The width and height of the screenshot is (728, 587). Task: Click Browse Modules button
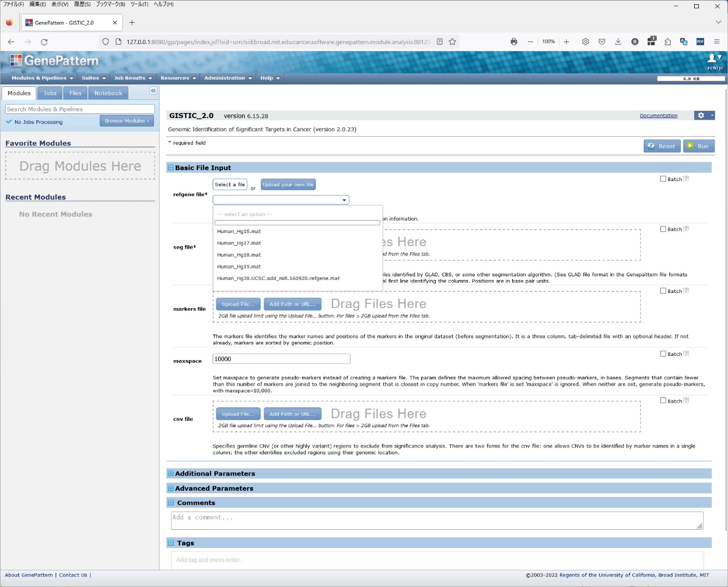127,121
